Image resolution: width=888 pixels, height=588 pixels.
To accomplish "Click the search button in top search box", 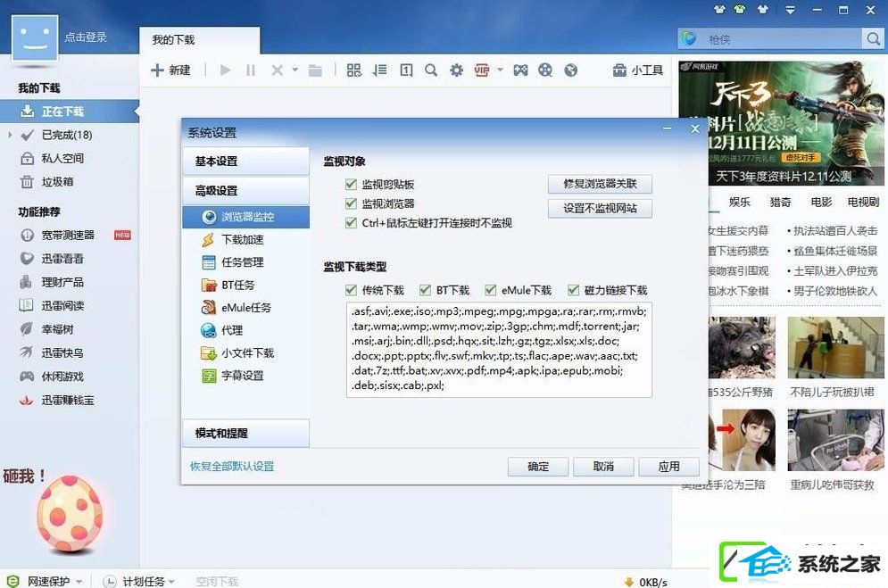I will (x=873, y=38).
